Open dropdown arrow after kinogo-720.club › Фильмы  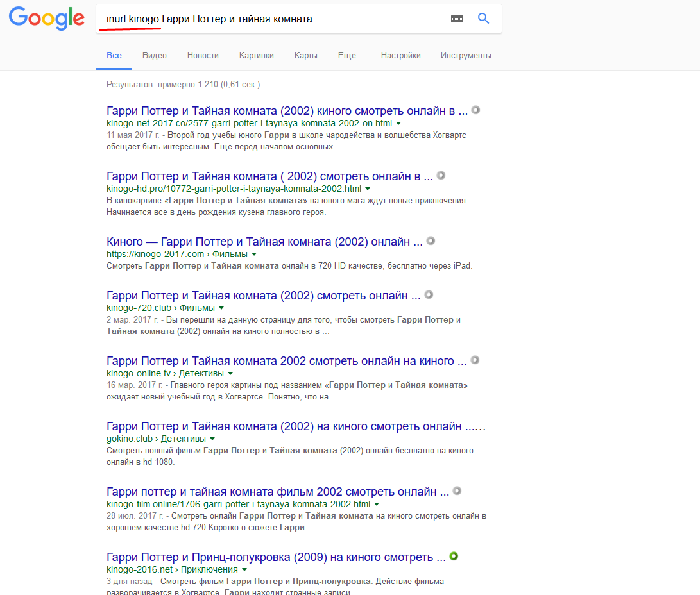coord(221,308)
